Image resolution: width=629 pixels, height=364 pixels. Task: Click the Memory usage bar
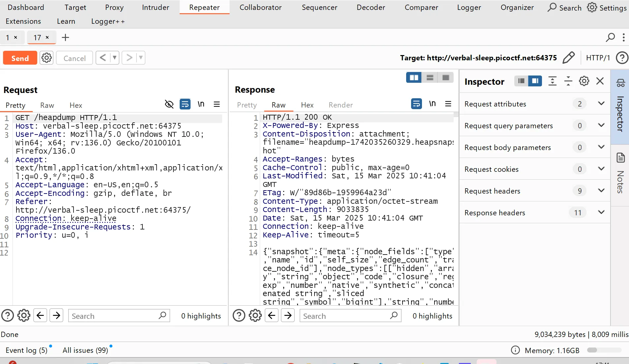(x=604, y=350)
